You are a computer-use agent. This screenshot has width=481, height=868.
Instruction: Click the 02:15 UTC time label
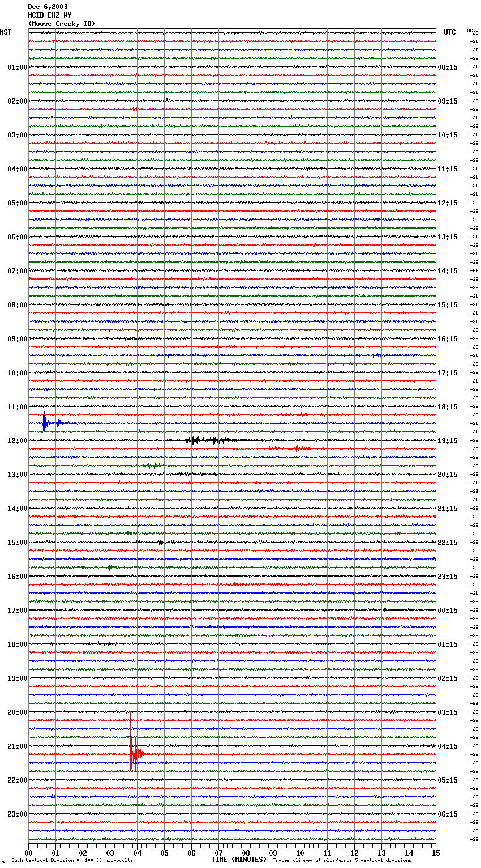tap(448, 678)
